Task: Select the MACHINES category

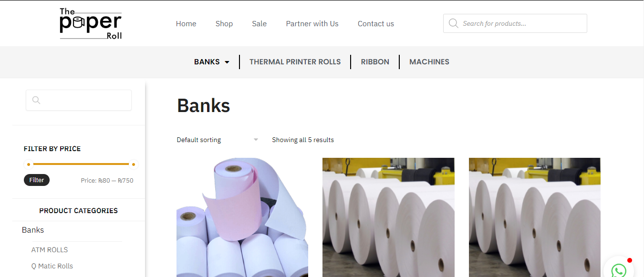Action: coord(429,62)
